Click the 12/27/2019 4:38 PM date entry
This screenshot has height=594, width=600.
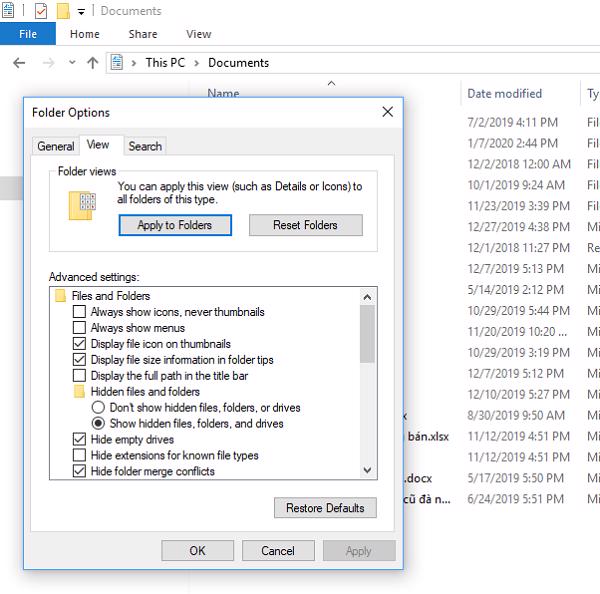pos(518,227)
